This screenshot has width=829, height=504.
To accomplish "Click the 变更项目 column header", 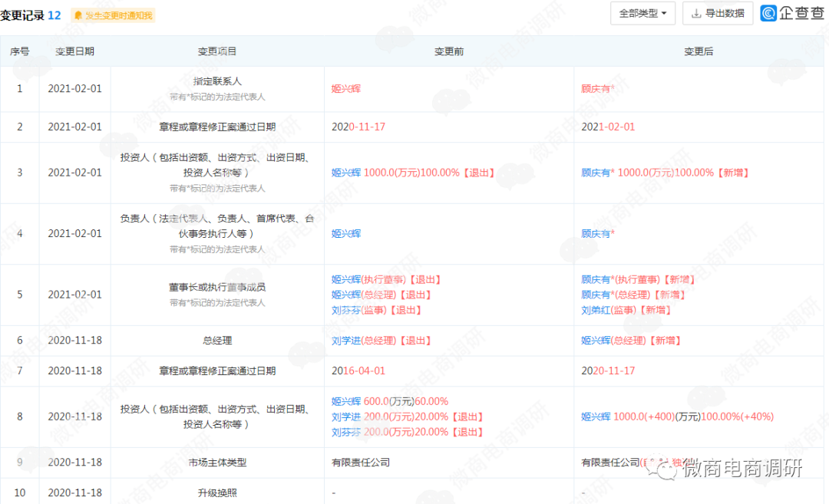I will [216, 51].
